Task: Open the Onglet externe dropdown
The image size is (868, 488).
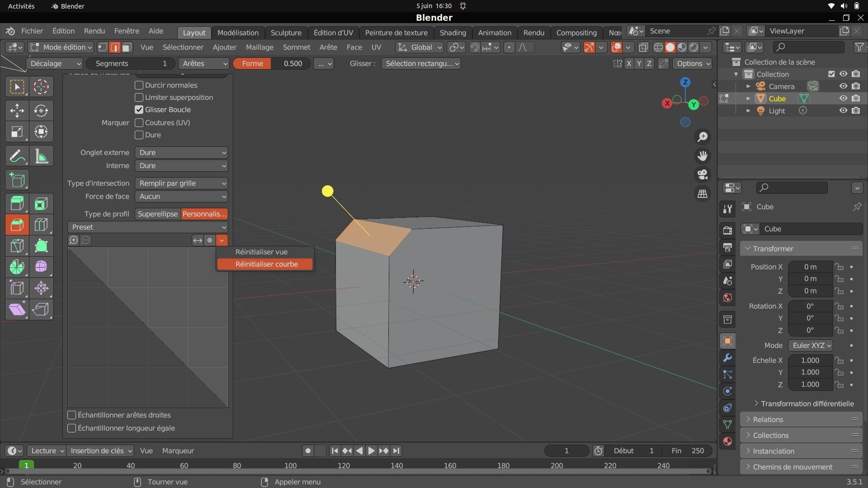Action: pos(181,153)
